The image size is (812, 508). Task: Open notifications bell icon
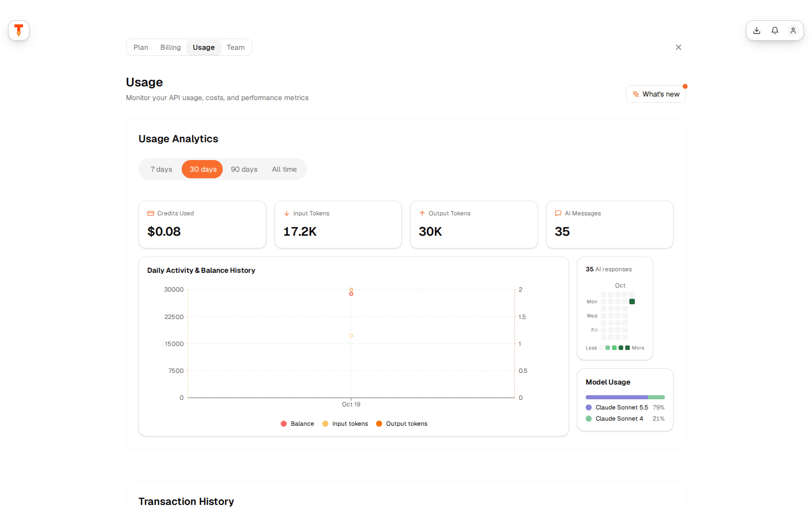tap(775, 30)
